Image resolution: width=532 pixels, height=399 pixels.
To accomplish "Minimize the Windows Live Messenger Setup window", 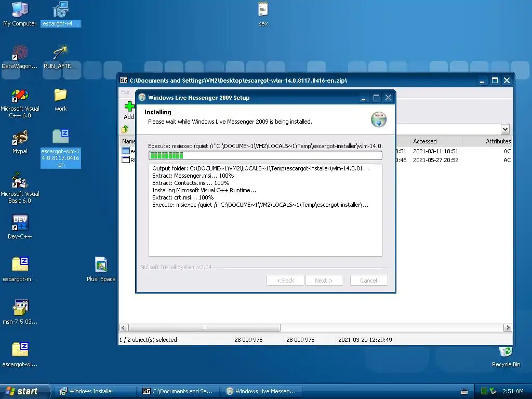I will tap(363, 98).
